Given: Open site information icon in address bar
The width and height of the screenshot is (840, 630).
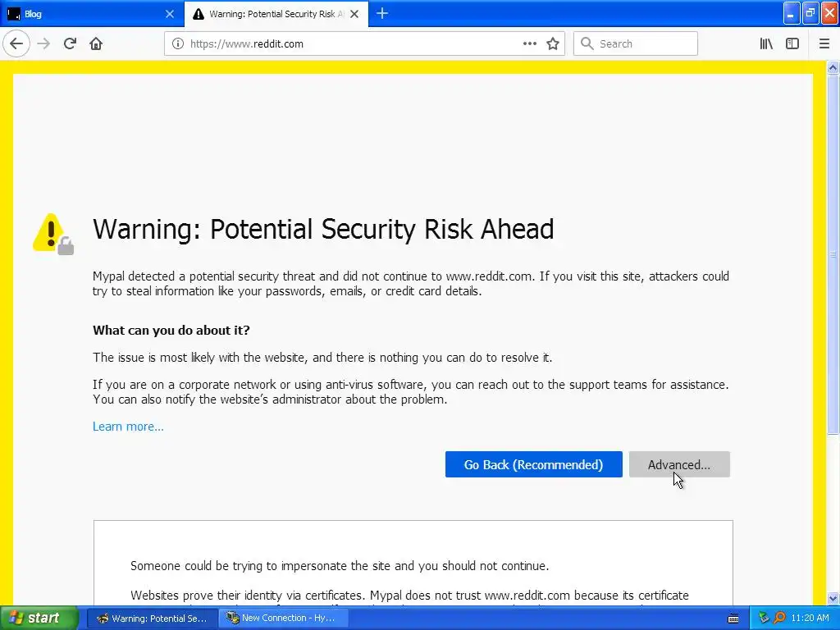Looking at the screenshot, I should pos(178,44).
